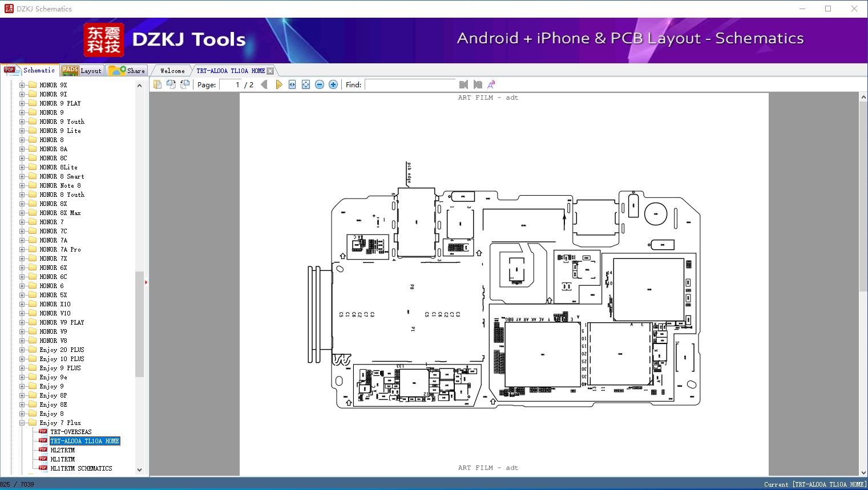Expand the Enjoy 20 PLUS folder

click(22, 350)
